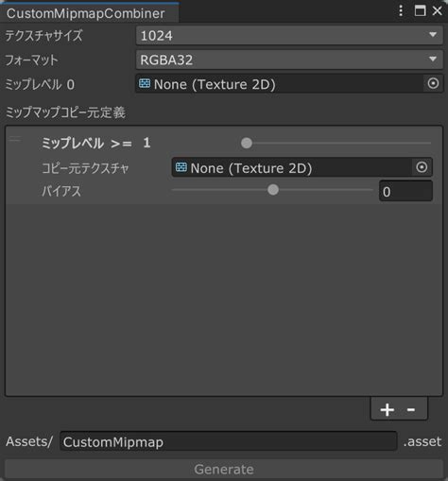This screenshot has width=448, height=481.
Task: Click the バイアス numeric value field
Action: coord(405,191)
